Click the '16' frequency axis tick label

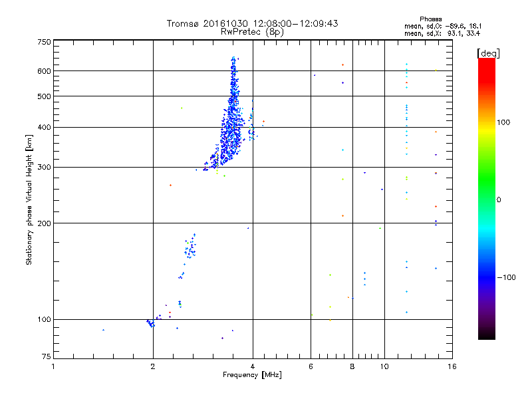[x=452, y=366]
